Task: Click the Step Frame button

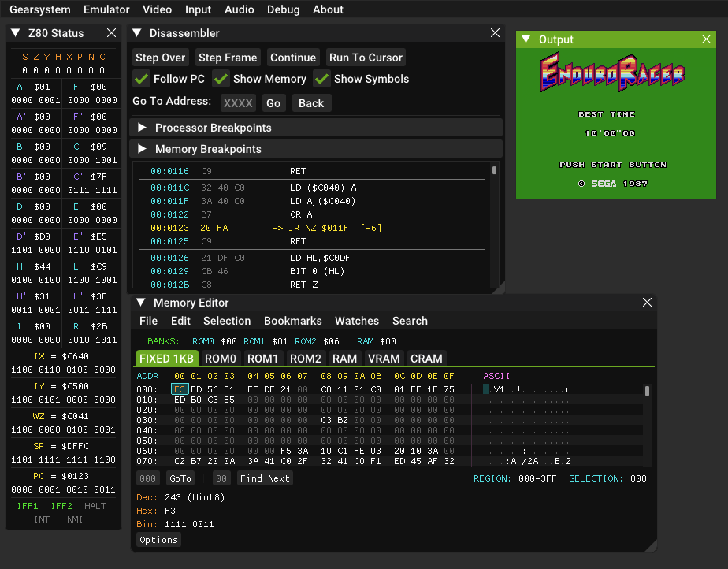Action: pyautogui.click(x=228, y=58)
